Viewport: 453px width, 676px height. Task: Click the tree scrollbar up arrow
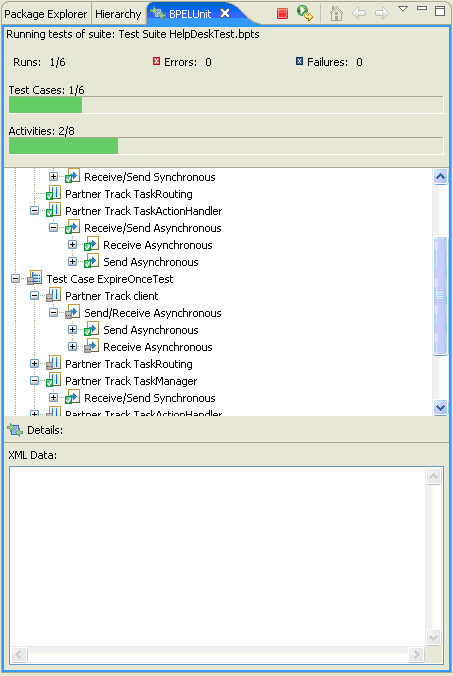(x=440, y=176)
